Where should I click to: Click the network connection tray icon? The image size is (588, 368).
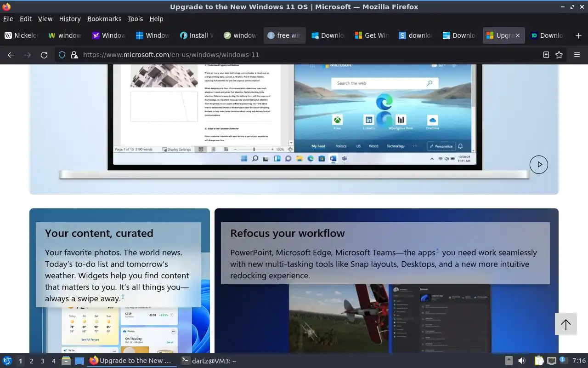551,361
